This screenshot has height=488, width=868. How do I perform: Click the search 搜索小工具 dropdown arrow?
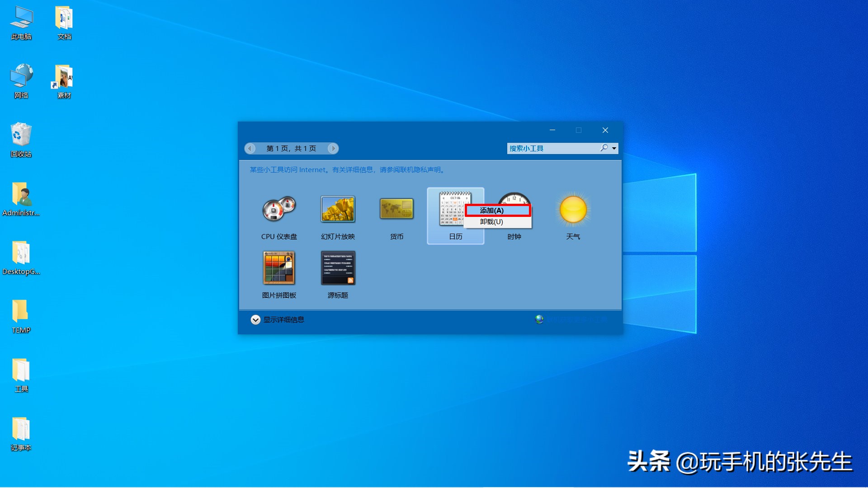(x=614, y=148)
